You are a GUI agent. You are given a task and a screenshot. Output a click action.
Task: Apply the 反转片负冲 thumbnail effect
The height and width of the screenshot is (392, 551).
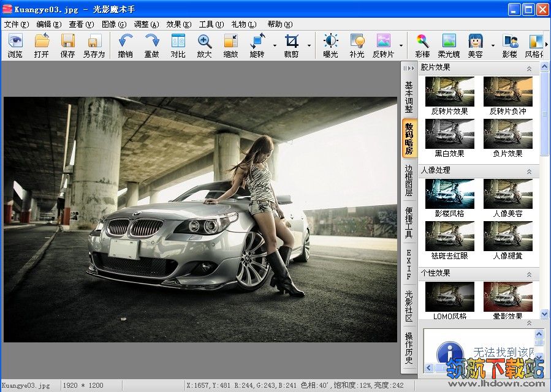[x=507, y=96]
